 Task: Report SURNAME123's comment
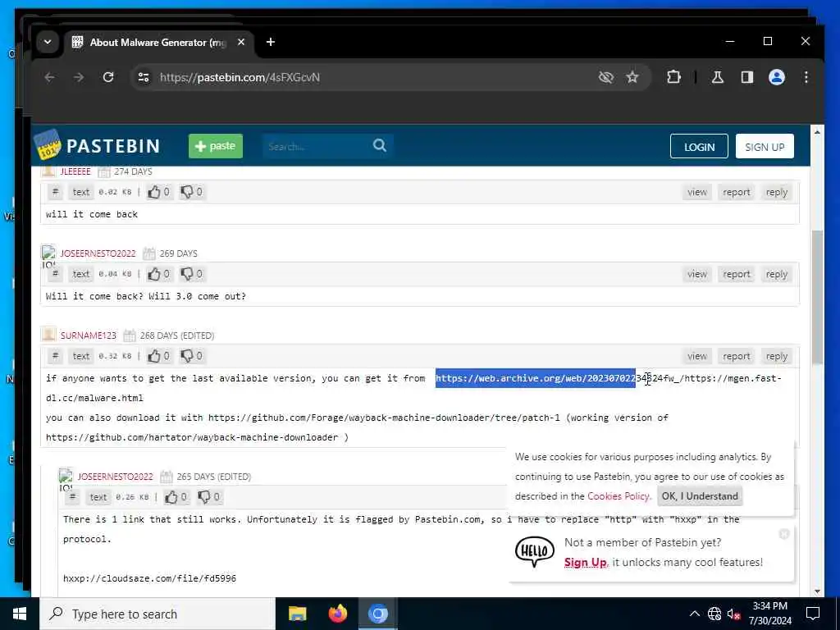(736, 356)
